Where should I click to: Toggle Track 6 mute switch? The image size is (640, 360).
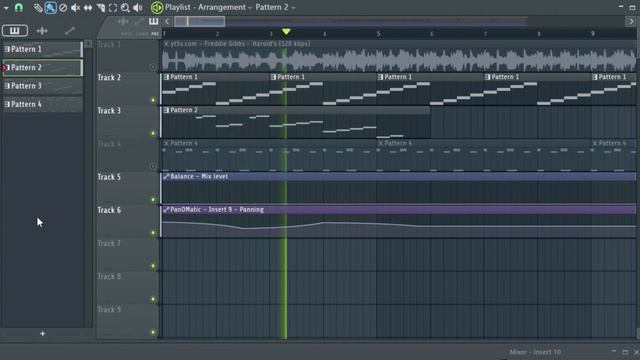[153, 233]
